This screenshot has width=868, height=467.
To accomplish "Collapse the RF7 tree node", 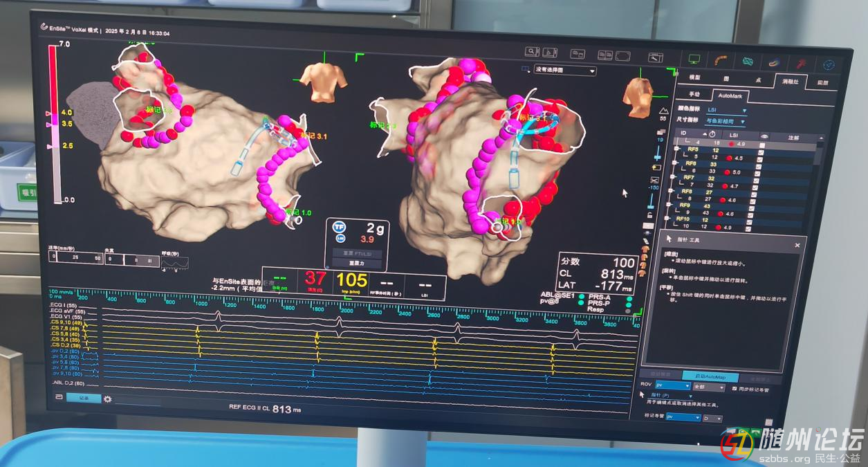I will [672, 176].
